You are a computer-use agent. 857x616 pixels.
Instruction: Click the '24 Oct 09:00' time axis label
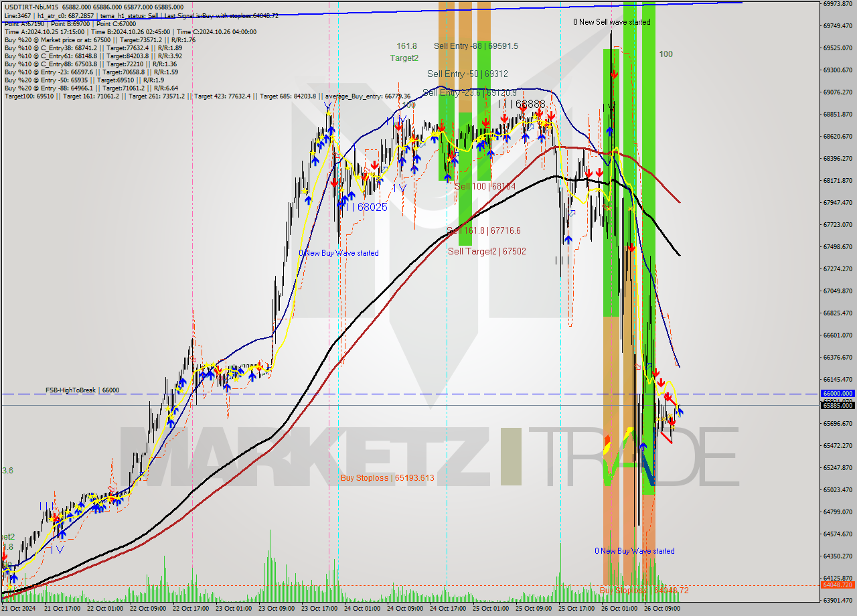point(406,609)
